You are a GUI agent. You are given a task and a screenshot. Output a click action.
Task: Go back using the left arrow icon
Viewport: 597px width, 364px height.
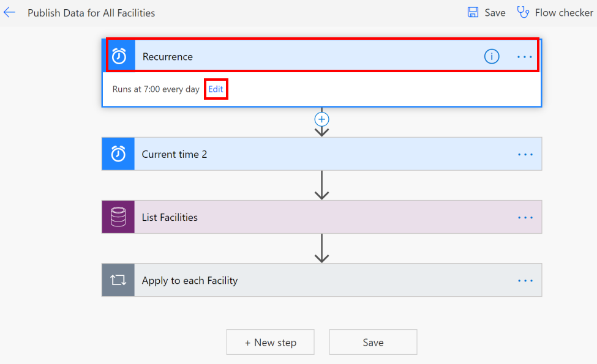coord(9,13)
